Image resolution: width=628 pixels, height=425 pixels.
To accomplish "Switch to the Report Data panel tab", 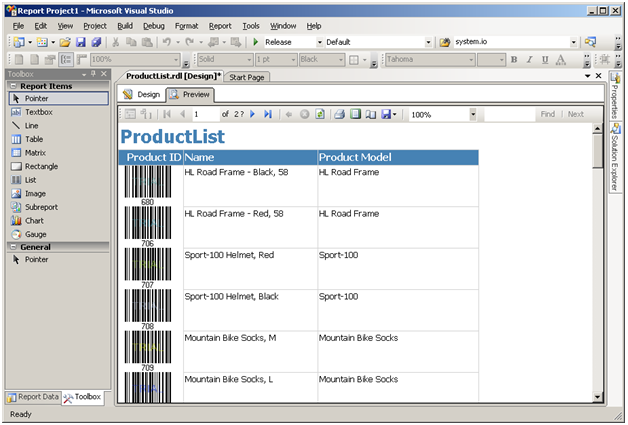I will coord(33,397).
